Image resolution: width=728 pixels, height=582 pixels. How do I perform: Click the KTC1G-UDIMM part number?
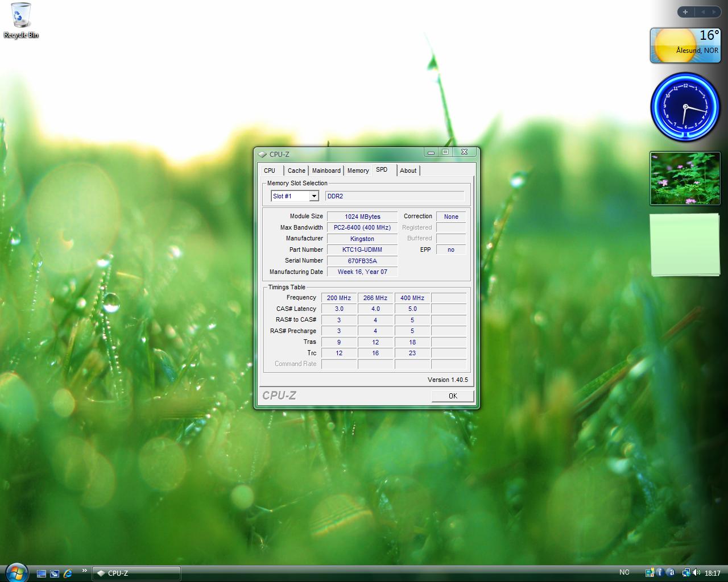[x=362, y=250]
